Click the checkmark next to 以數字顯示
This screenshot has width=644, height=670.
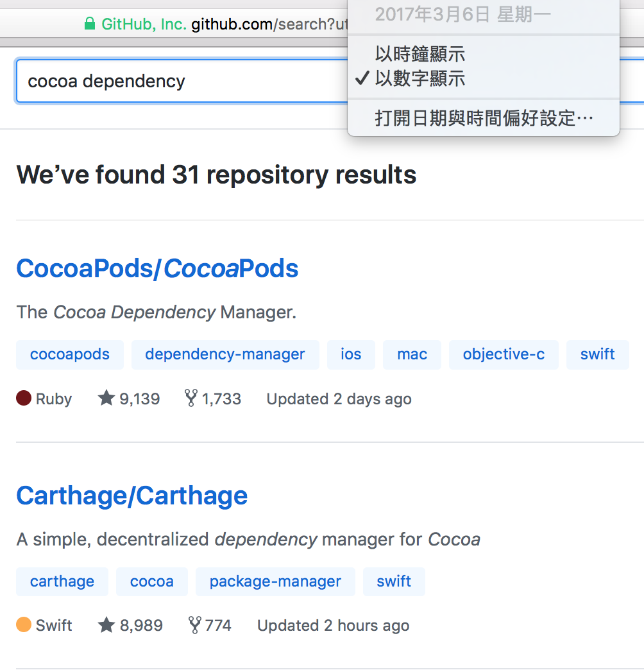coord(362,78)
